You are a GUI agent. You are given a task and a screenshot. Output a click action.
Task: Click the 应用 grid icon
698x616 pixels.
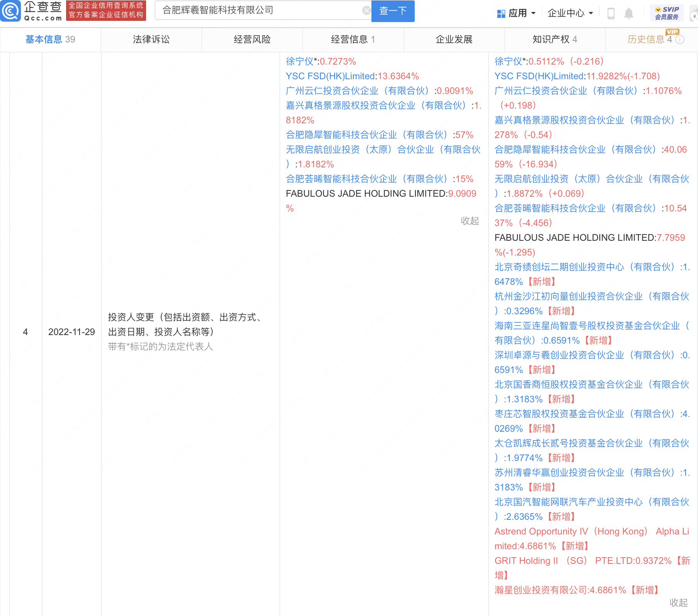[501, 14]
